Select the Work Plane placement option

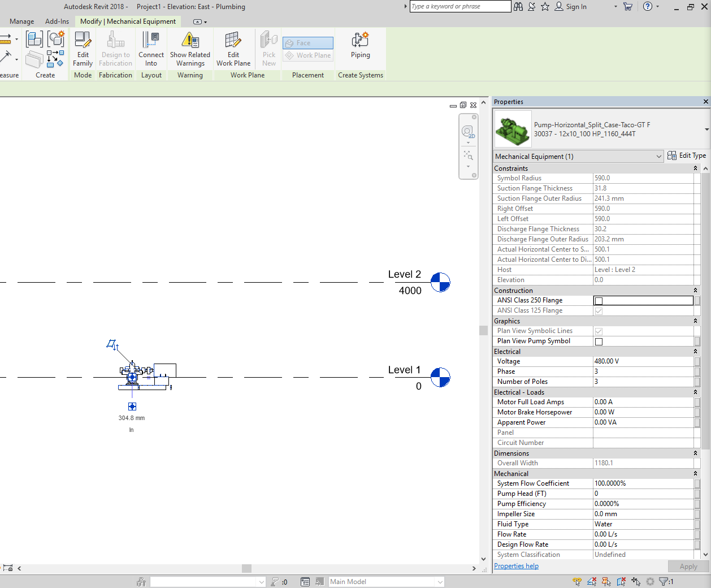point(308,55)
